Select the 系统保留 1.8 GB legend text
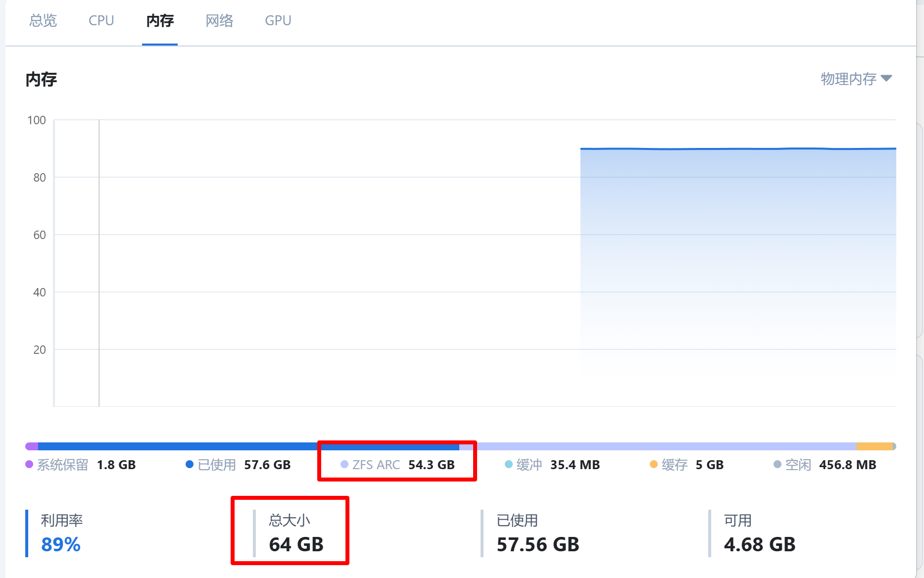Viewport: 924px width, 578px height. 86,465
